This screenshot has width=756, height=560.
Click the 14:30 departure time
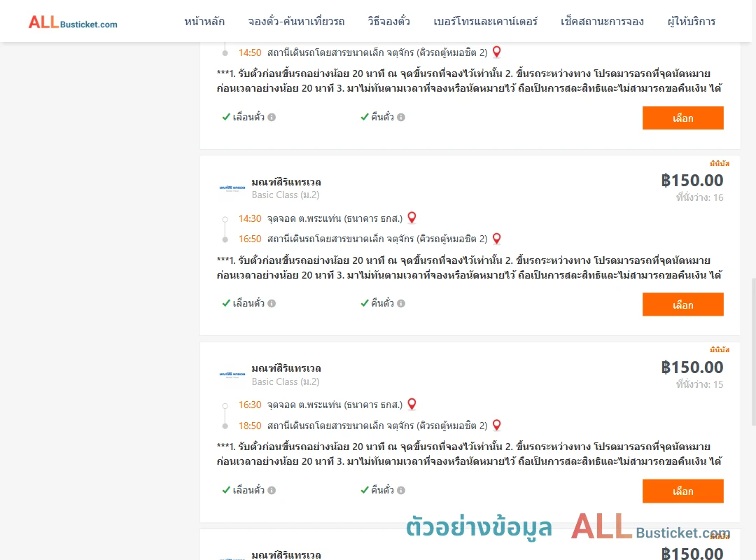click(250, 218)
